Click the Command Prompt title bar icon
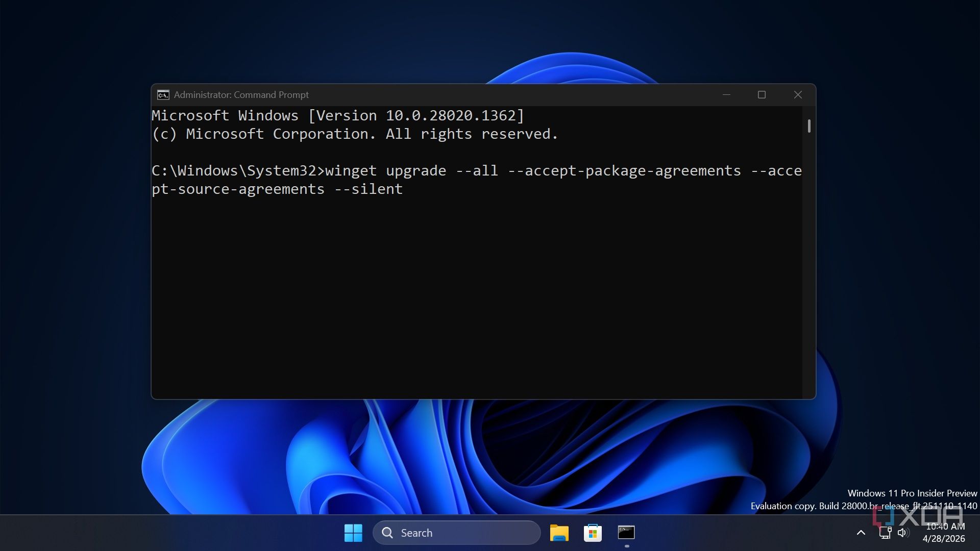Screen dimensions: 980x551 pos(163,95)
